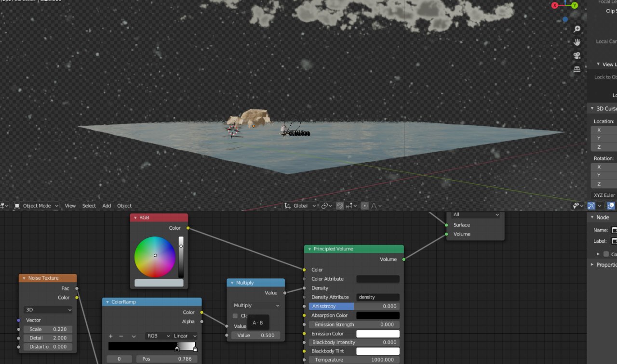Click the RGB node brightness value slider
Viewport: 617px width, 364px height.
pos(181,257)
